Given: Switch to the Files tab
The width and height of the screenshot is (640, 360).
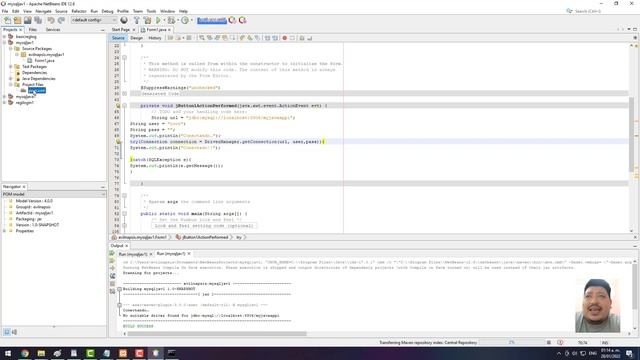Looking at the screenshot, I should [33, 30].
